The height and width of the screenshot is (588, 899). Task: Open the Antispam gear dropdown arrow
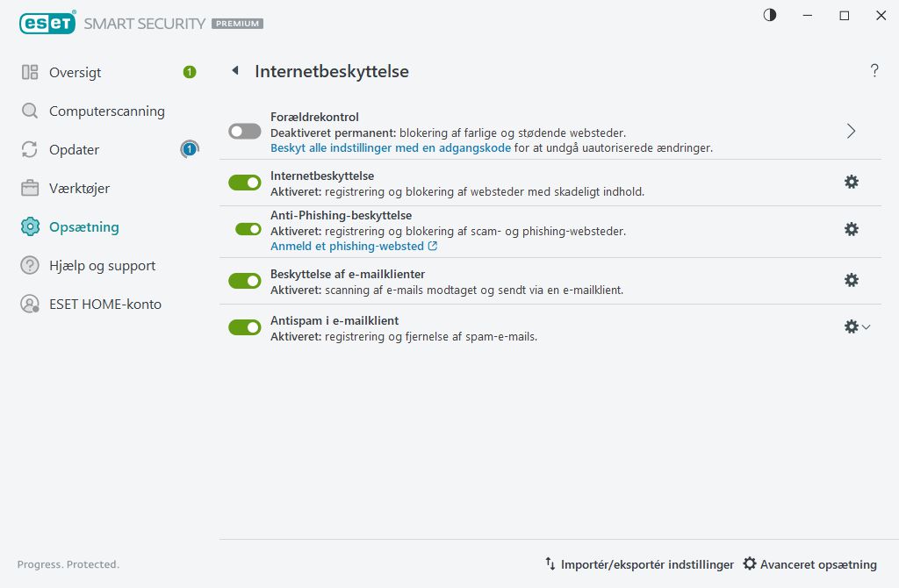click(867, 327)
